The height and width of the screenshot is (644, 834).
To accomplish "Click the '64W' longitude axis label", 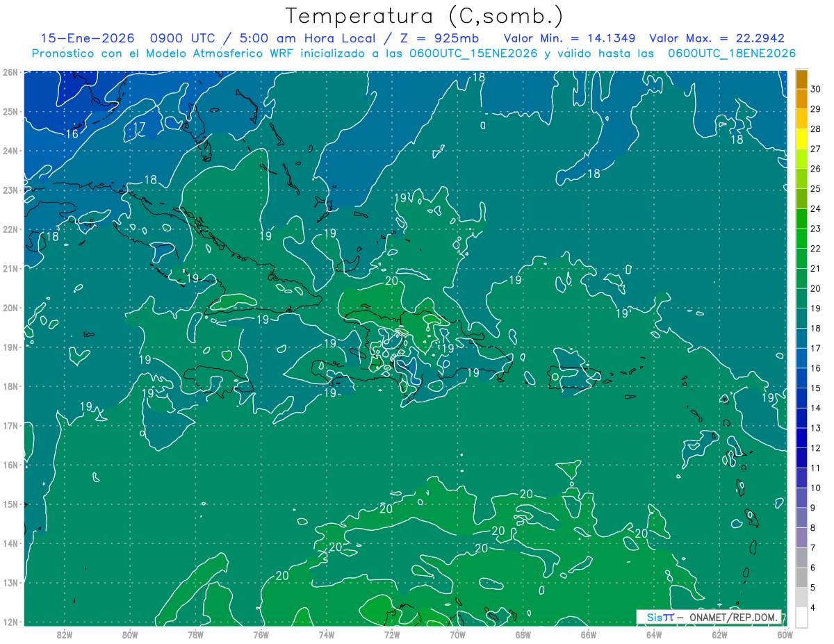I will (x=654, y=634).
